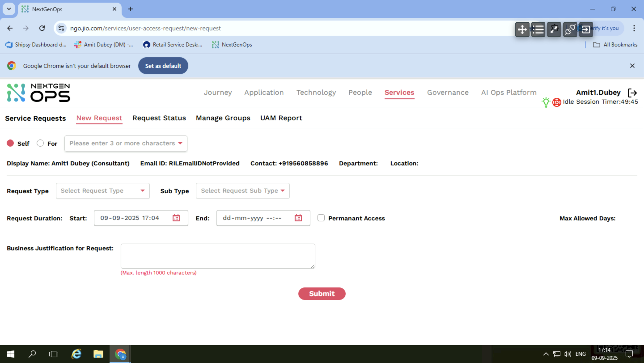Open the Governance menu item
Screen dimensions: 644x363
(x=448, y=93)
